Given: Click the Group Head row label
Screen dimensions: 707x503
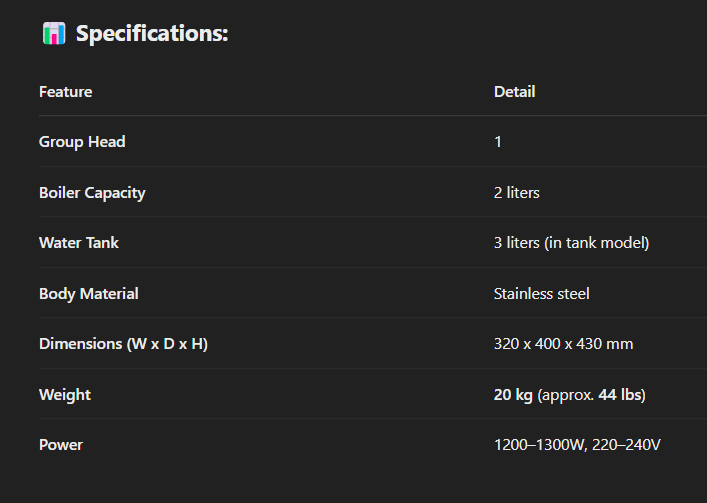Looking at the screenshot, I should (x=82, y=142).
